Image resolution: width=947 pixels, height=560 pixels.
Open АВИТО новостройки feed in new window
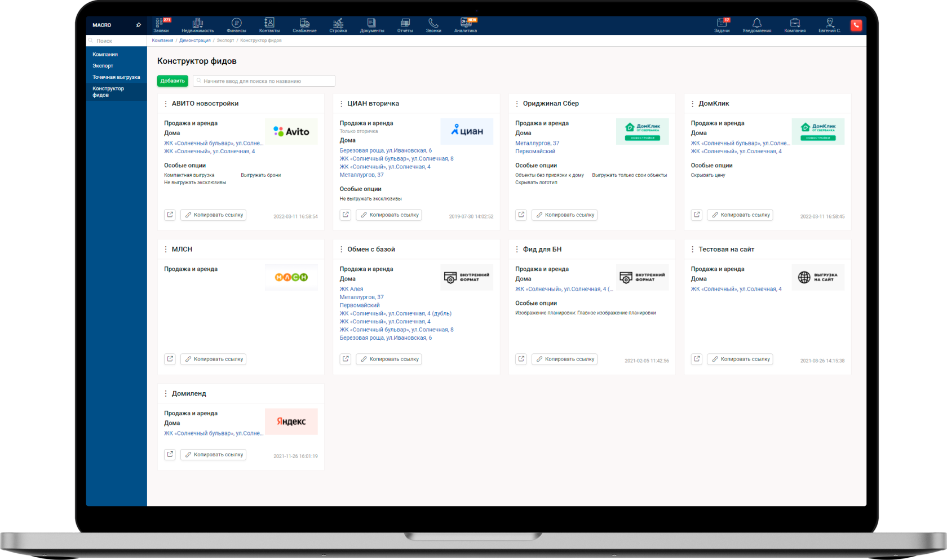click(170, 215)
